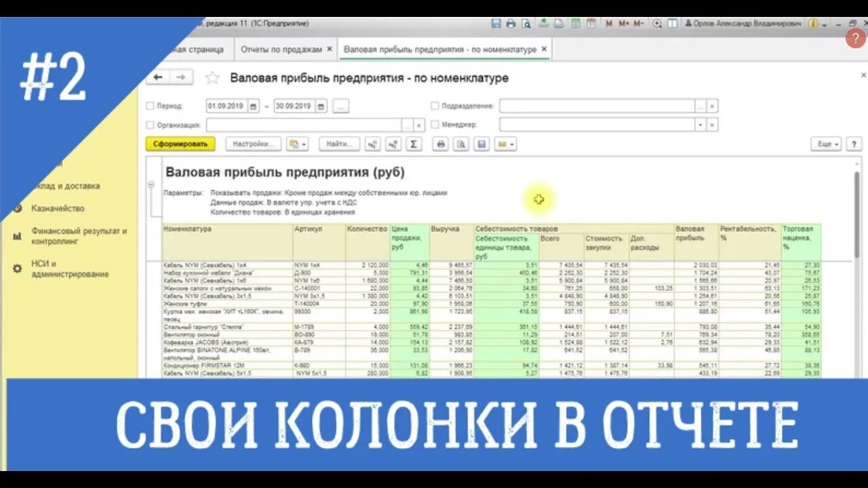Click the start date field 01.09.2019
Image resolution: width=868 pixels, height=488 pixels.
227,106
